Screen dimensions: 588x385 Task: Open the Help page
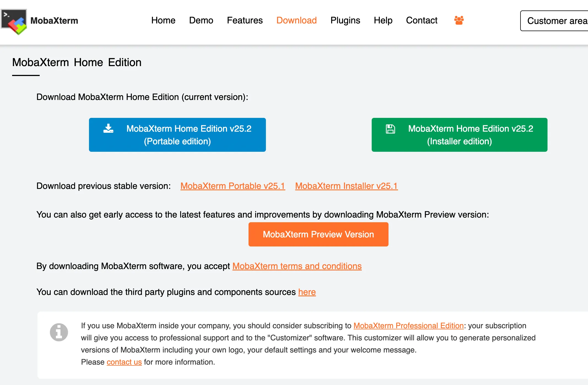click(383, 20)
